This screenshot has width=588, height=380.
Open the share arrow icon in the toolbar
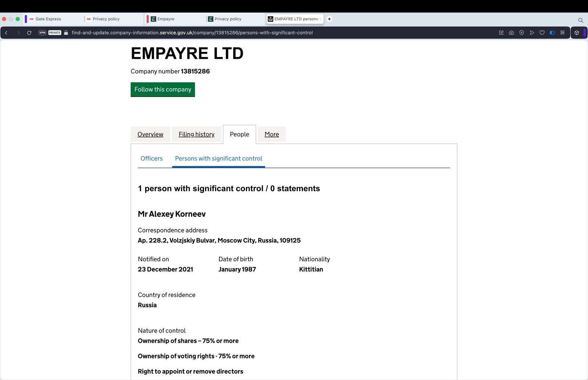tap(532, 33)
